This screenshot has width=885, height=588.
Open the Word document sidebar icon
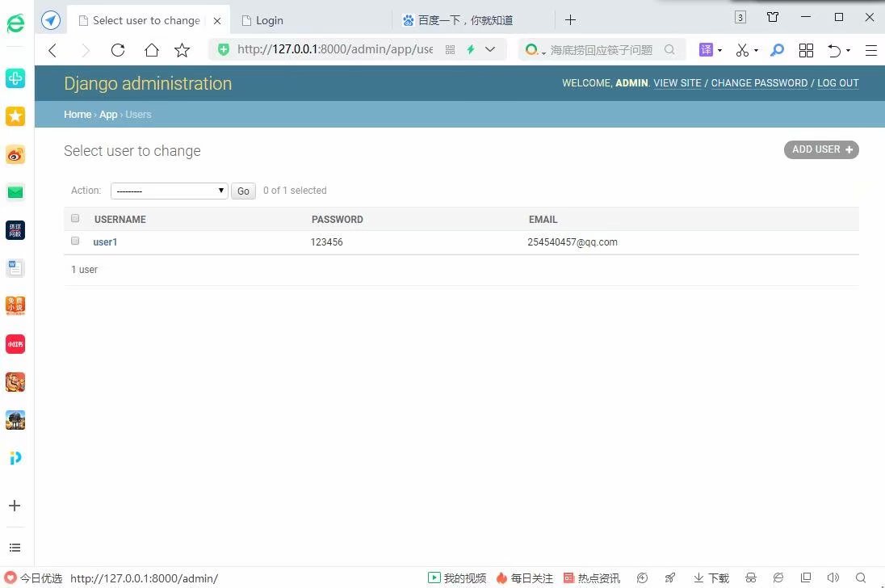pyautogui.click(x=15, y=268)
